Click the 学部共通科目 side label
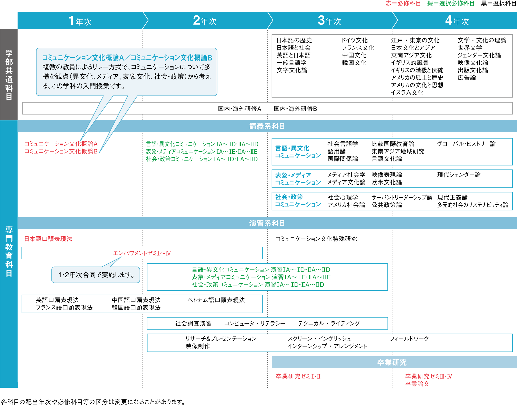The image size is (532, 406). pyautogui.click(x=9, y=75)
